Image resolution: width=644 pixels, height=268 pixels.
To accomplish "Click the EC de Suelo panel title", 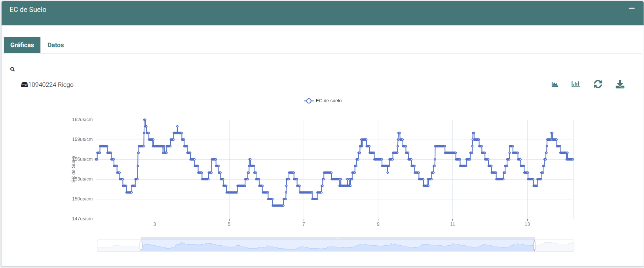I will [x=28, y=10].
